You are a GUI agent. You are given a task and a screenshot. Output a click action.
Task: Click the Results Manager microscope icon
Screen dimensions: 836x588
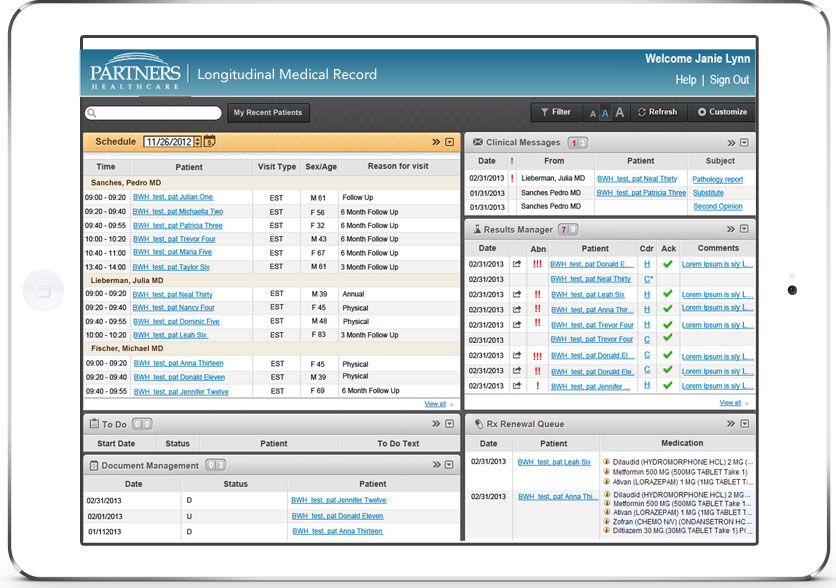(478, 230)
